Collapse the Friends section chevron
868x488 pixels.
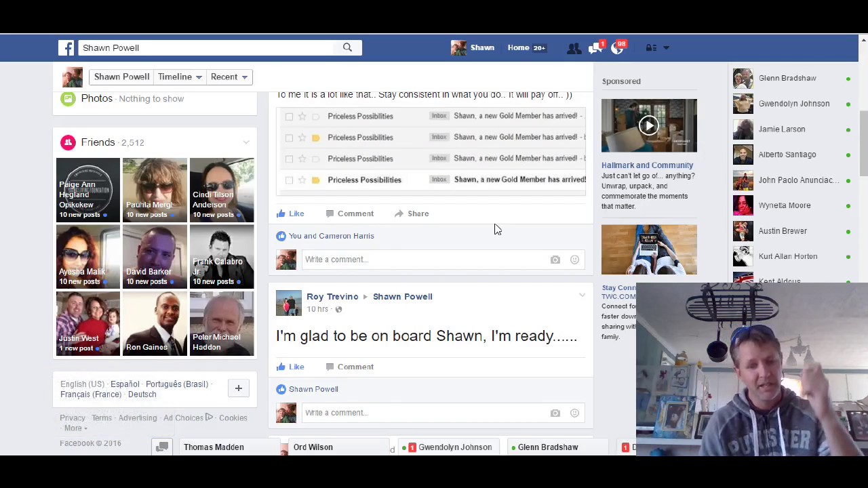245,142
